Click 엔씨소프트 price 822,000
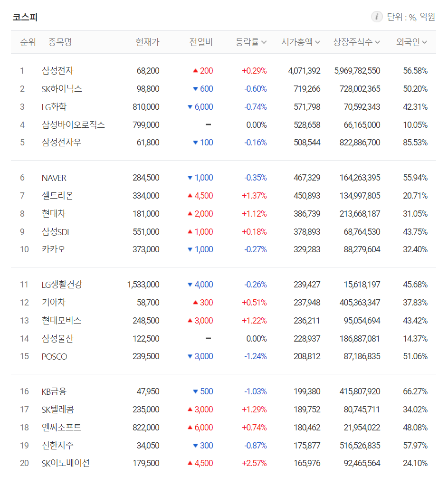This screenshot has width=448, height=486. (x=146, y=428)
